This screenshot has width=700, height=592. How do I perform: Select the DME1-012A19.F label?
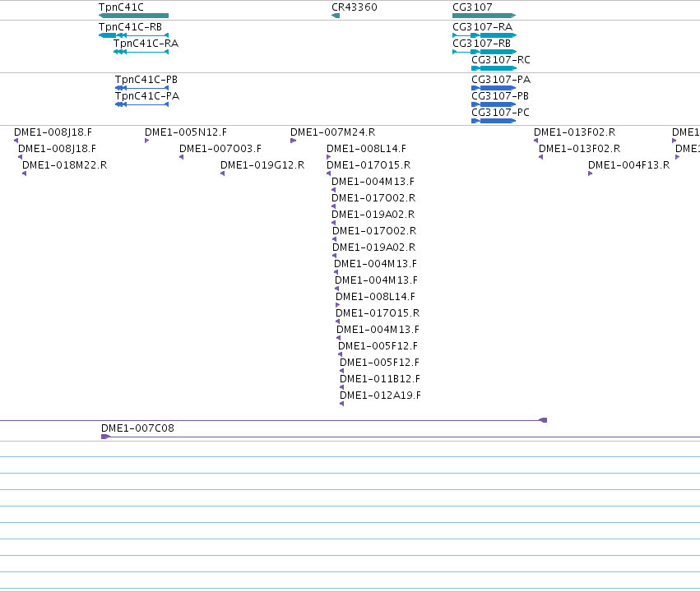point(380,395)
